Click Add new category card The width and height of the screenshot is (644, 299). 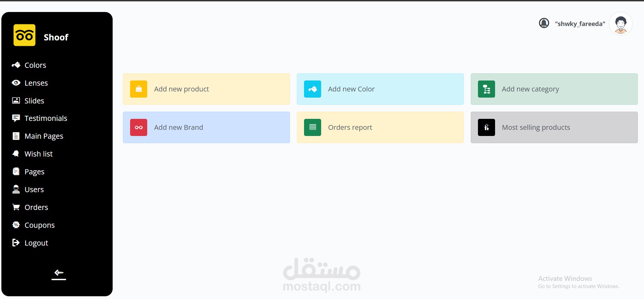[554, 89]
